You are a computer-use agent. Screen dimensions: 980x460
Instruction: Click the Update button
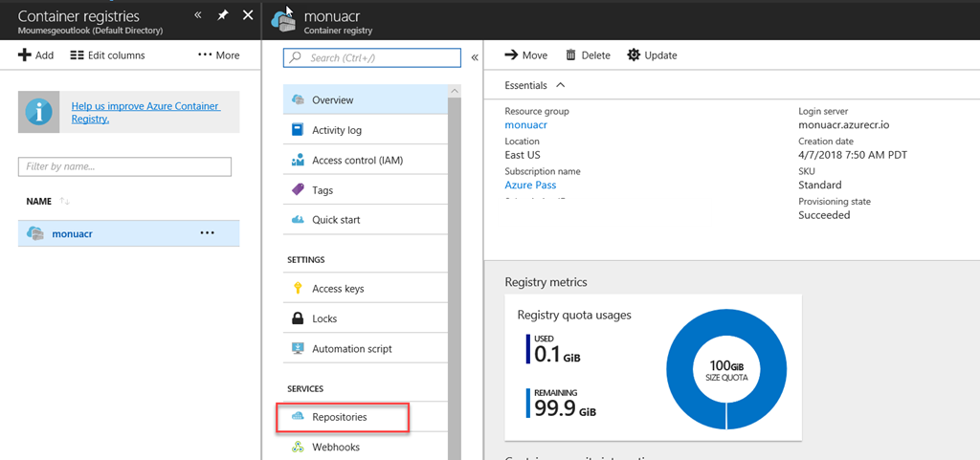(x=653, y=55)
